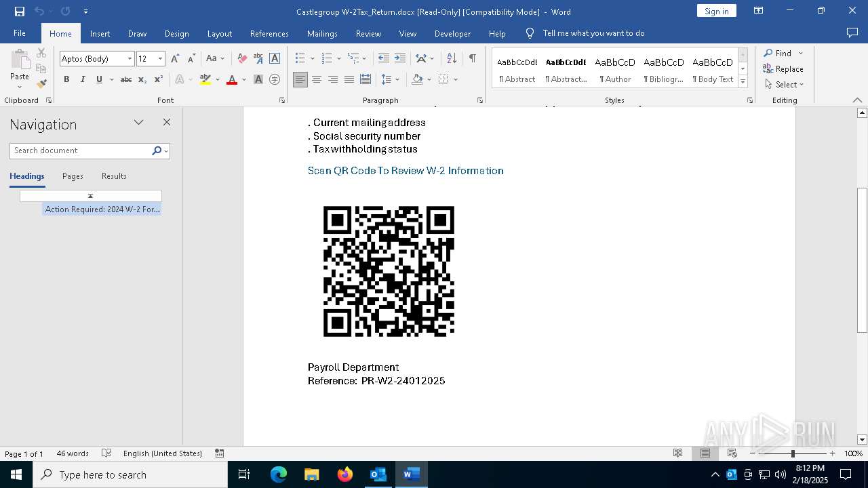This screenshot has height=488, width=868.
Task: Select 'Action Required: 2024 W-2' heading
Action: coord(102,209)
